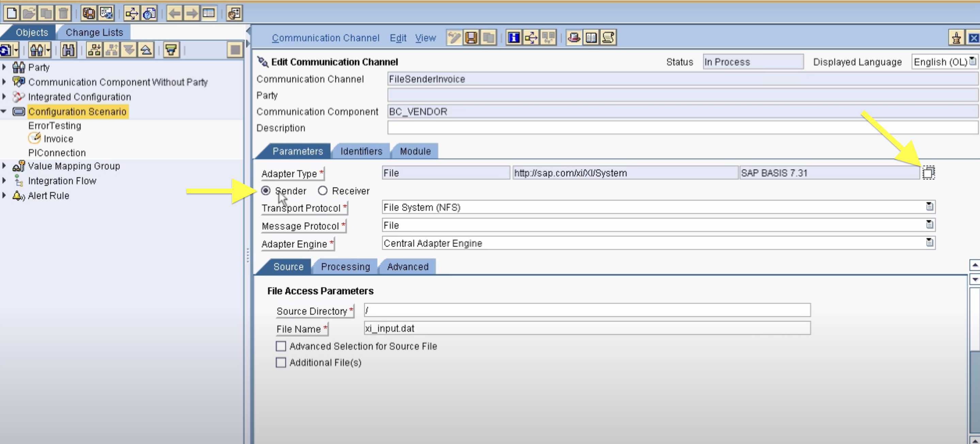Screen dimensions: 980x444
Task: Click the Find binoculars icon in Objects toolbar
Action: tap(68, 50)
